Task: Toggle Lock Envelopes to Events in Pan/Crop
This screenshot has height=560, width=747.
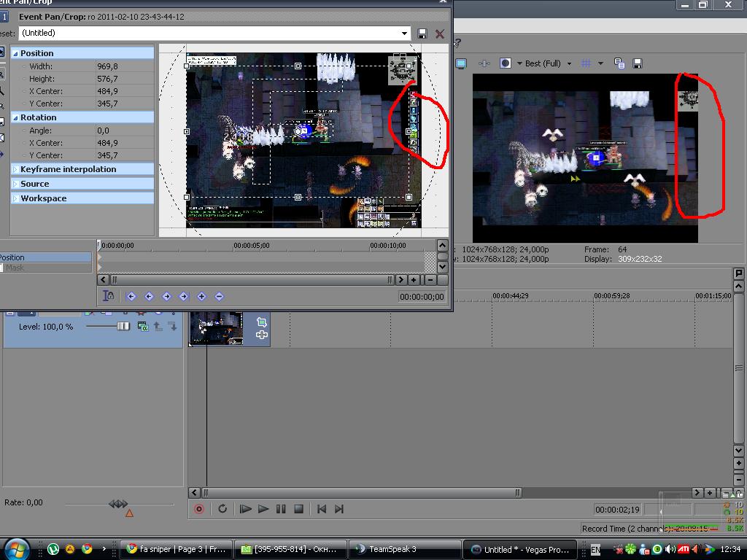Action: tap(109, 296)
